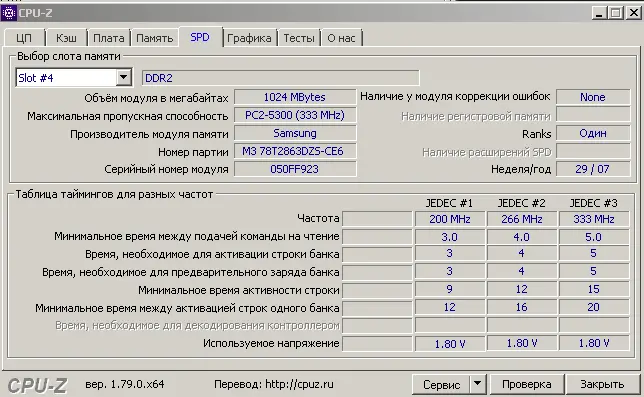644x397 pixels.
Task: Click the Закрыть button
Action: 602,384
